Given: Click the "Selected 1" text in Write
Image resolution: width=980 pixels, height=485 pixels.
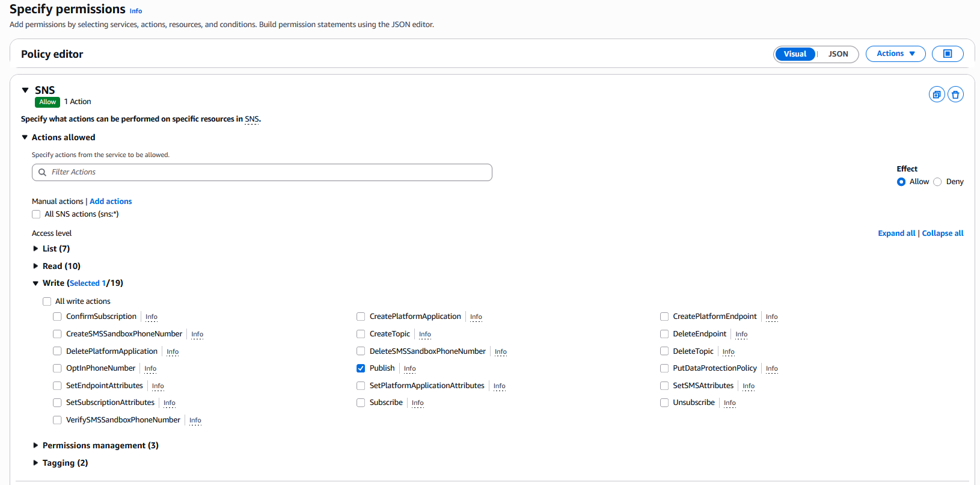Looking at the screenshot, I should pyautogui.click(x=88, y=283).
